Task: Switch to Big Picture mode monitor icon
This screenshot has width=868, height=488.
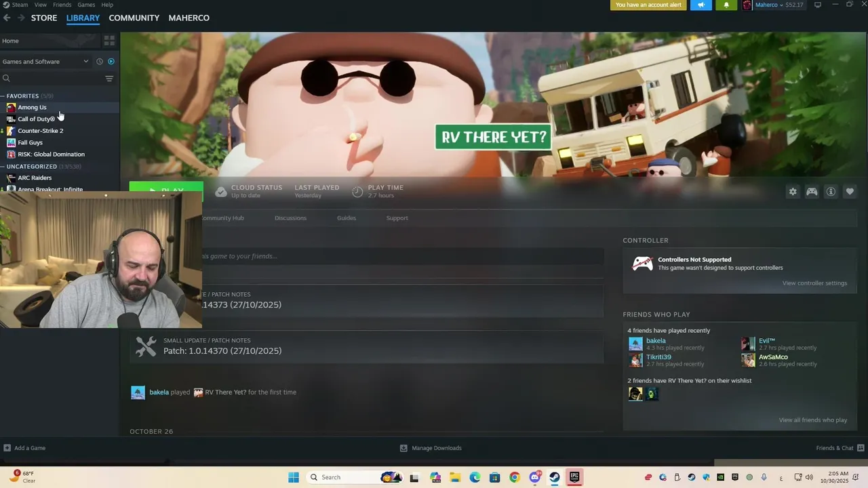Action: 818,5
